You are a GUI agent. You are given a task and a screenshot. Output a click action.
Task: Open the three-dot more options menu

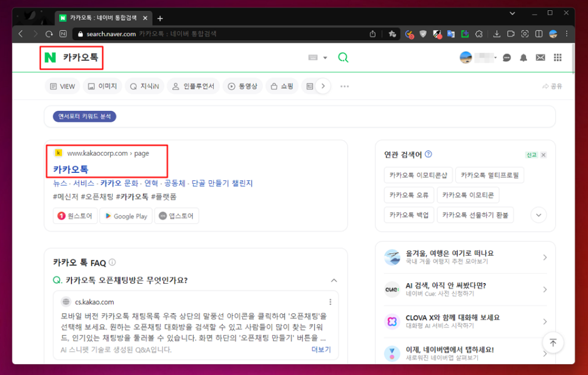345,86
